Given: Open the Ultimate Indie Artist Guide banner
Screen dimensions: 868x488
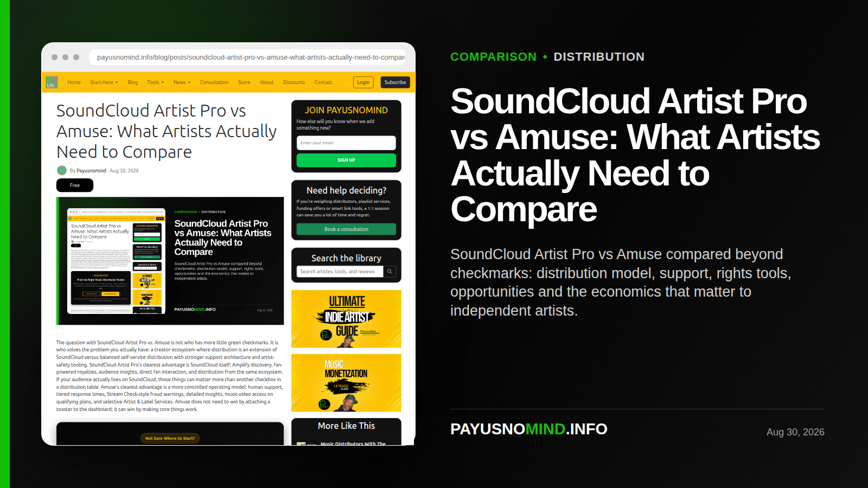Looking at the screenshot, I should coord(346,319).
